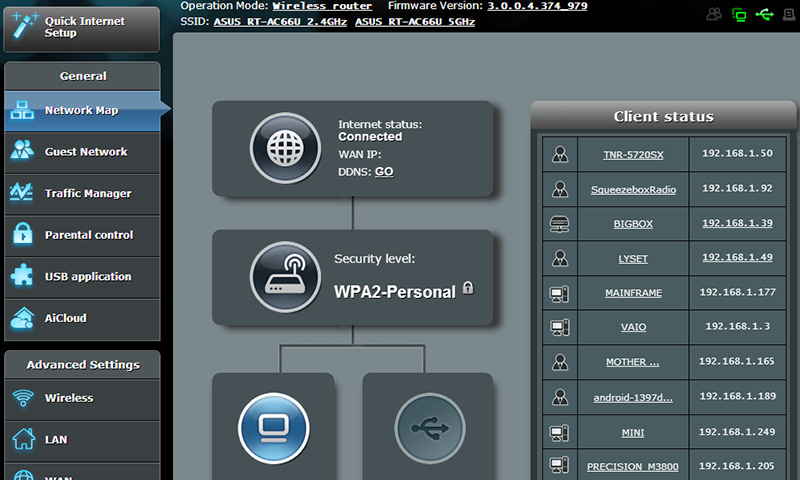Click the ASUS_RT-AC66U_5GHz SSID link
The width and height of the screenshot is (800, 480).
tap(415, 21)
